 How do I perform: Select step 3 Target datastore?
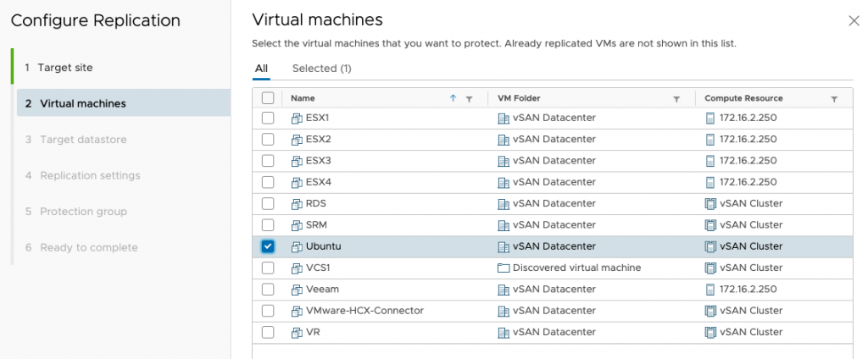tap(75, 140)
